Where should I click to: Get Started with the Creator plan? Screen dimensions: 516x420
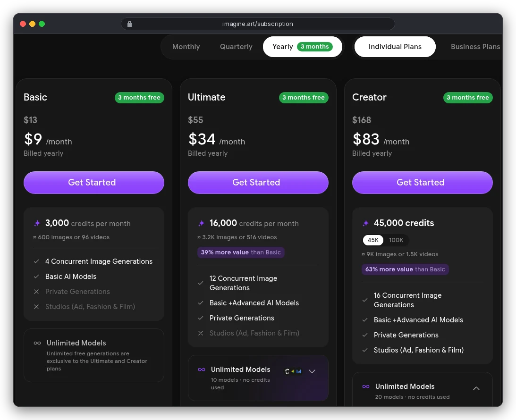(x=422, y=183)
